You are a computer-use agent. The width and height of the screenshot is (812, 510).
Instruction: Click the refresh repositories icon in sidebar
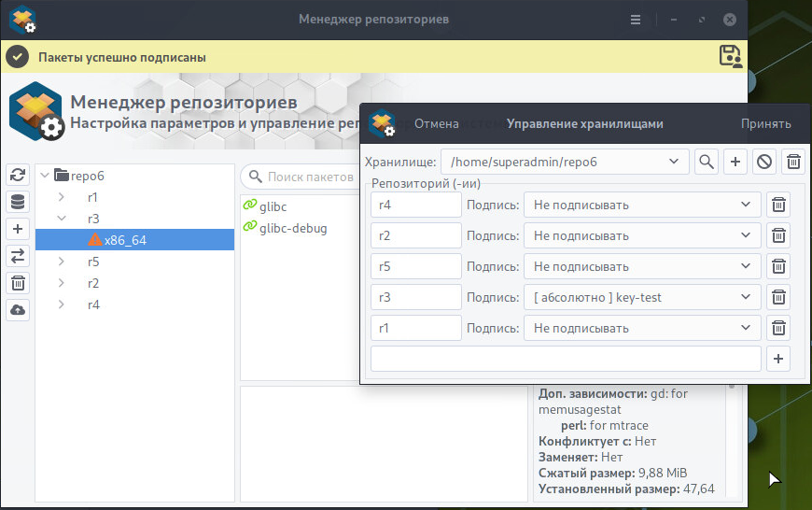pos(18,175)
